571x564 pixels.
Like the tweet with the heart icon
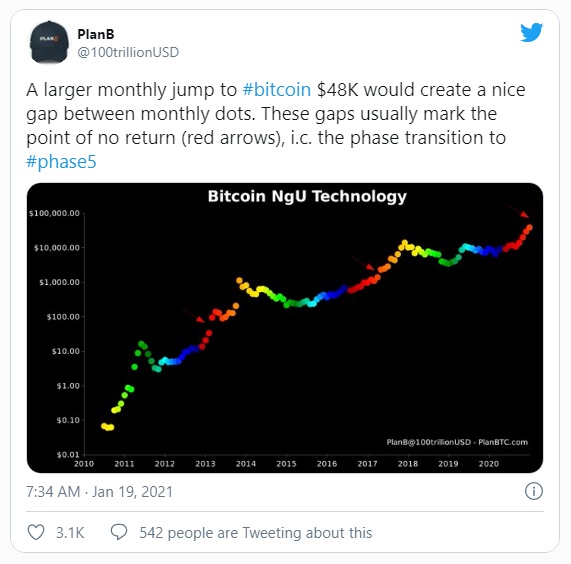click(36, 532)
